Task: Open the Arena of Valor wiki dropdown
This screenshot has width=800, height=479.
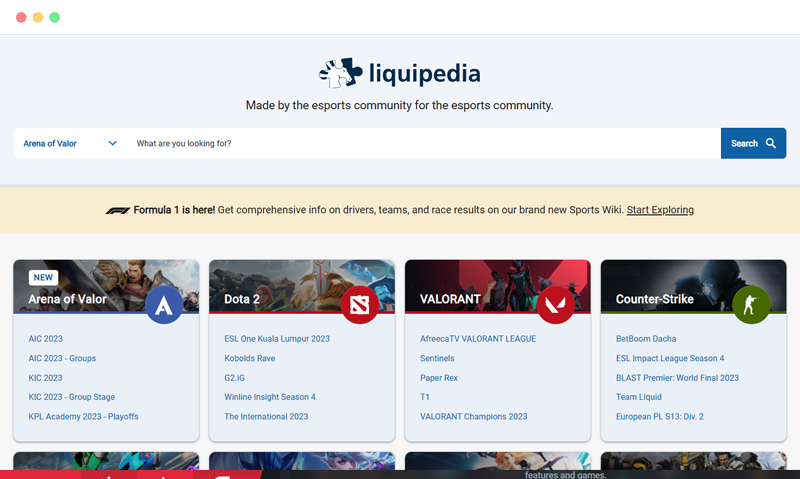Action: coord(70,143)
